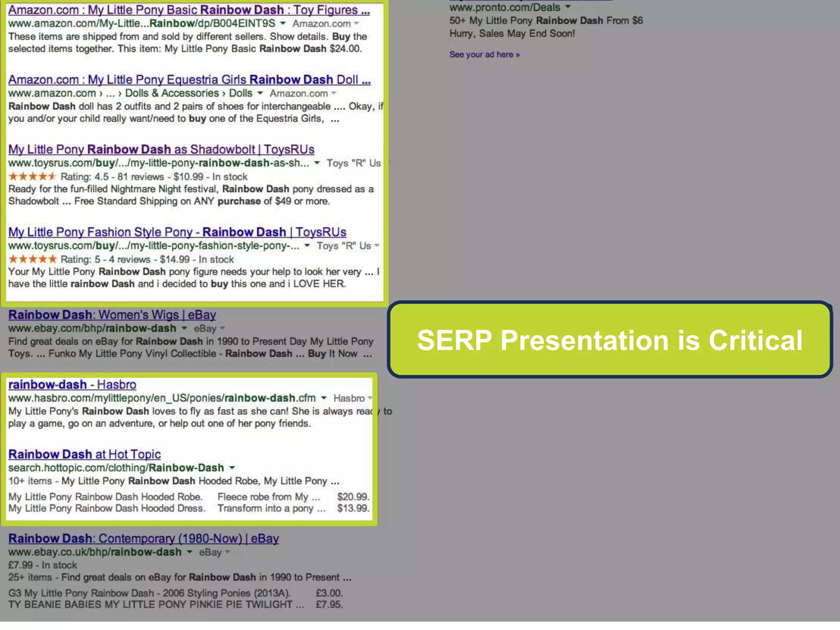Image resolution: width=840 pixels, height=630 pixels.
Task: Click '25+ items - Find great deals on eBay' text
Action: 180,577
